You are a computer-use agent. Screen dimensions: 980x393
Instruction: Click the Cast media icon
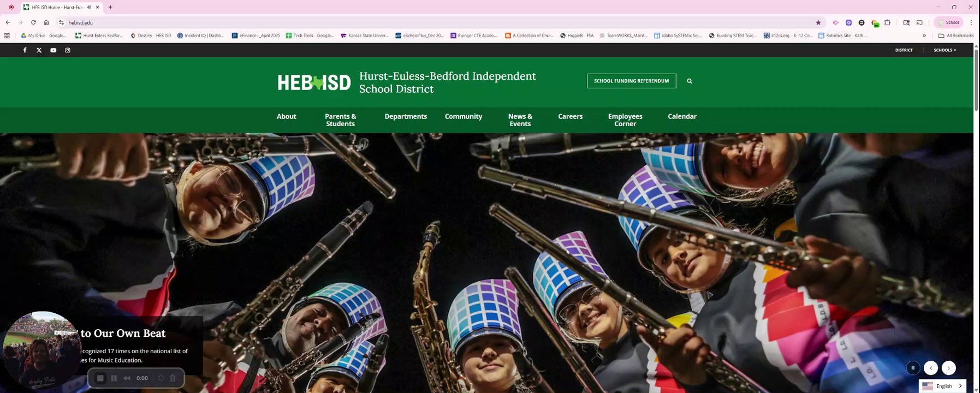[x=919, y=22]
